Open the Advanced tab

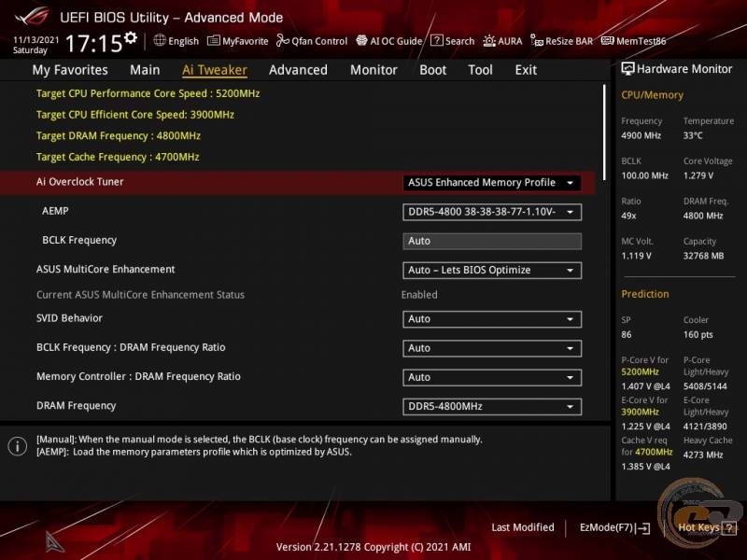(298, 70)
